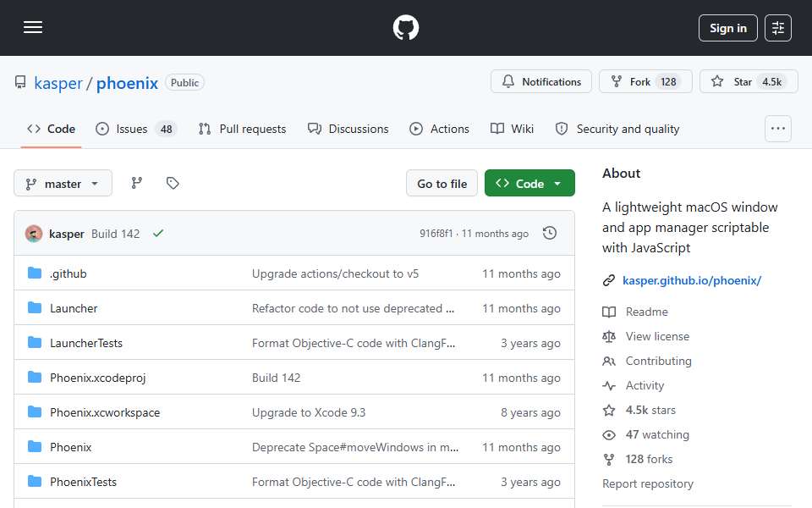812x508 pixels.
Task: Visit kasper.github.io/phoenix/ website link
Action: (691, 280)
